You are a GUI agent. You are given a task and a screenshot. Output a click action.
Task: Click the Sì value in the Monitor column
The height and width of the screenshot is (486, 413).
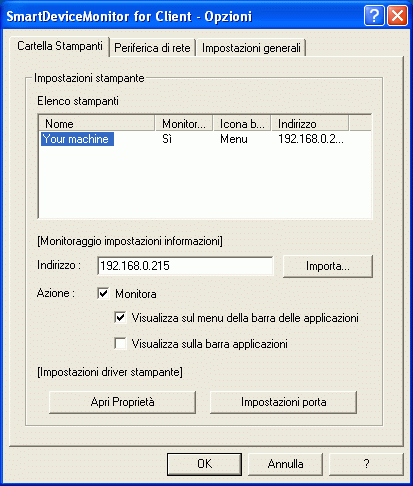pyautogui.click(x=167, y=139)
